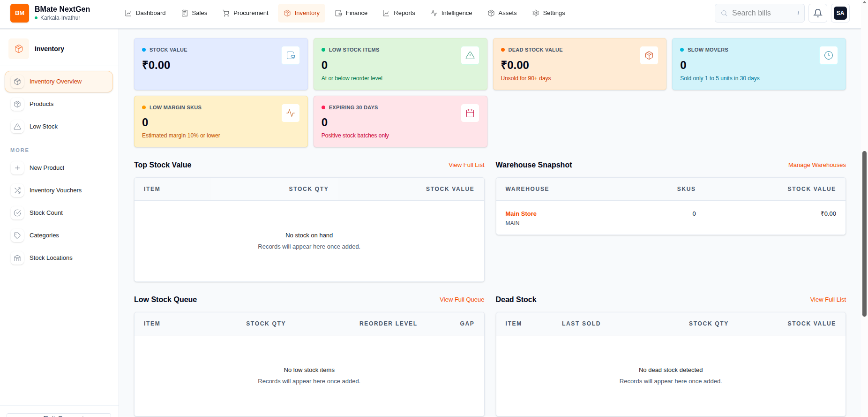This screenshot has width=868, height=417.
Task: Click the Dead Stock Value box icon
Action: (649, 55)
